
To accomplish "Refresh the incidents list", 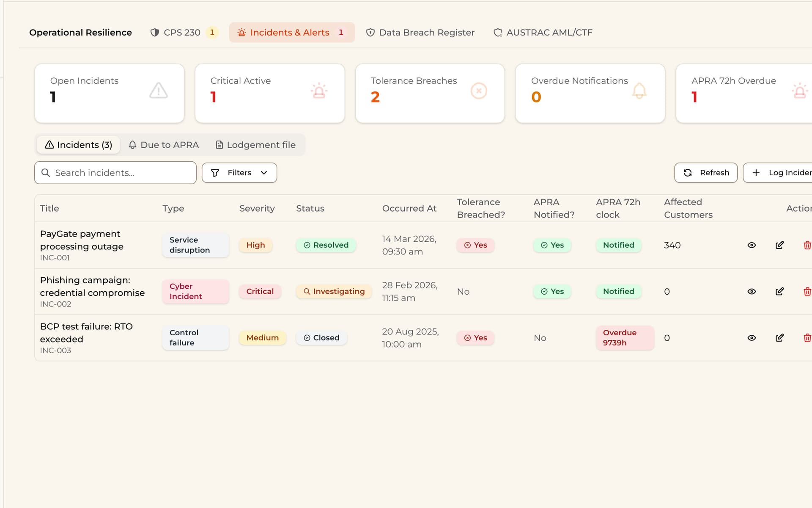I will 706,173.
